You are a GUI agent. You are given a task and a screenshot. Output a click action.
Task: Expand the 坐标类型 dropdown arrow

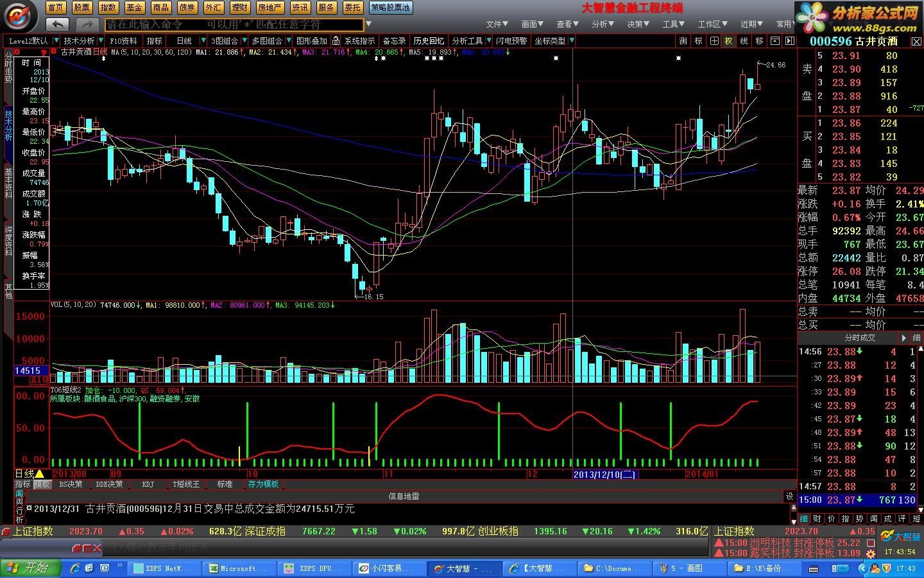(x=571, y=40)
